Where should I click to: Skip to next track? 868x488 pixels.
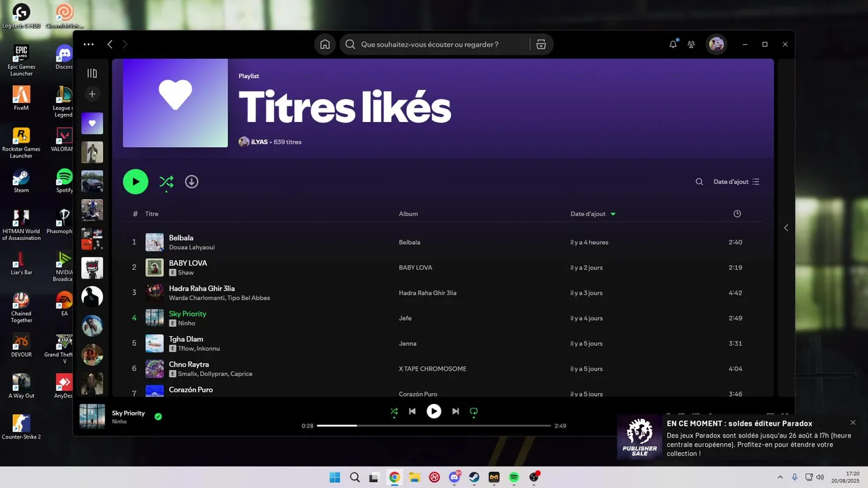click(x=456, y=411)
